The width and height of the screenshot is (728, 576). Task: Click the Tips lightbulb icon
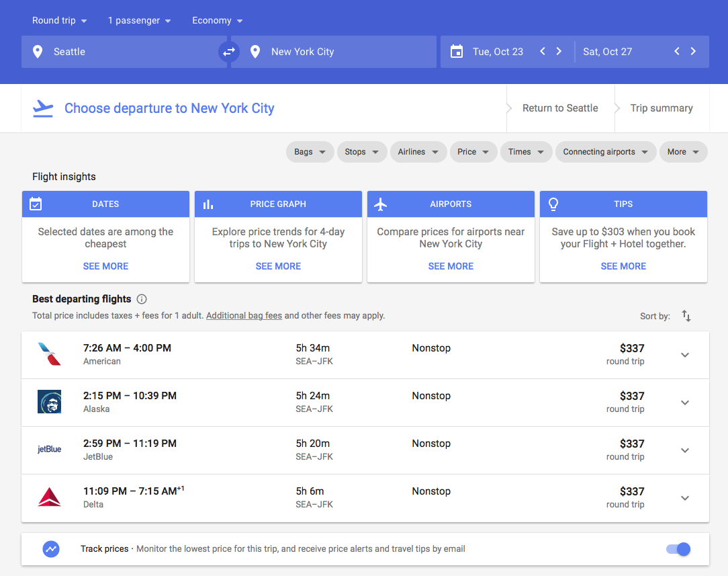(553, 204)
